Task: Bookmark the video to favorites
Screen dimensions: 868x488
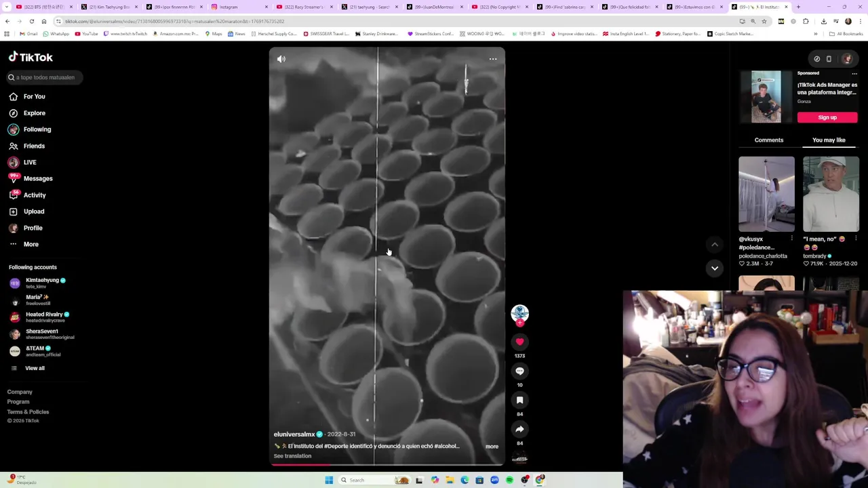Action: [x=519, y=401]
